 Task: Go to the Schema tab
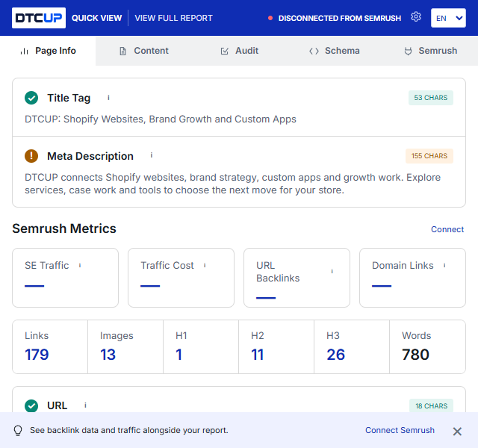point(335,51)
